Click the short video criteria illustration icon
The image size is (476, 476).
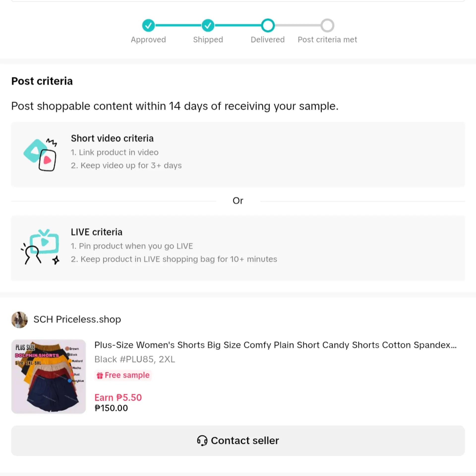(x=40, y=155)
